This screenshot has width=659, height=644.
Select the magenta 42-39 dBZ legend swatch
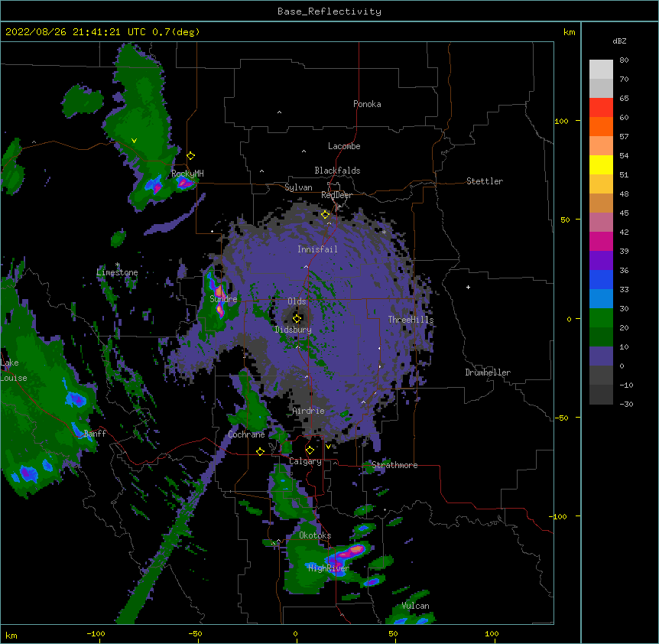click(x=601, y=241)
